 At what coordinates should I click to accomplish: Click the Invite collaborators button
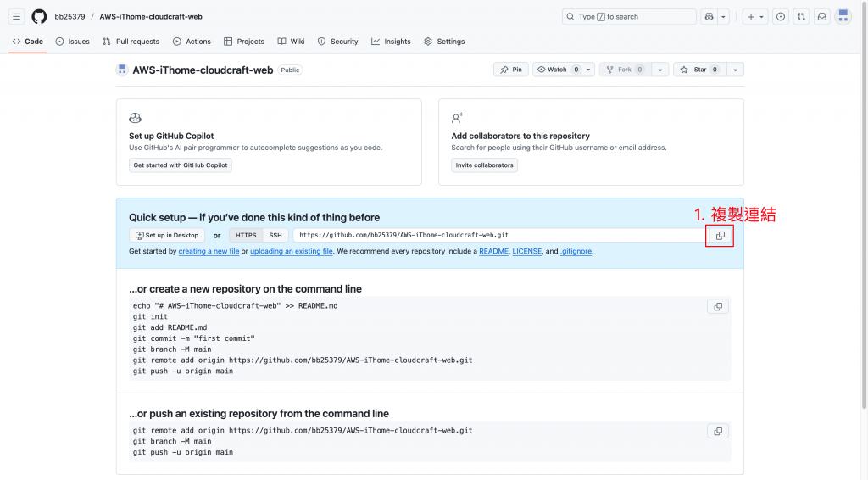point(484,165)
